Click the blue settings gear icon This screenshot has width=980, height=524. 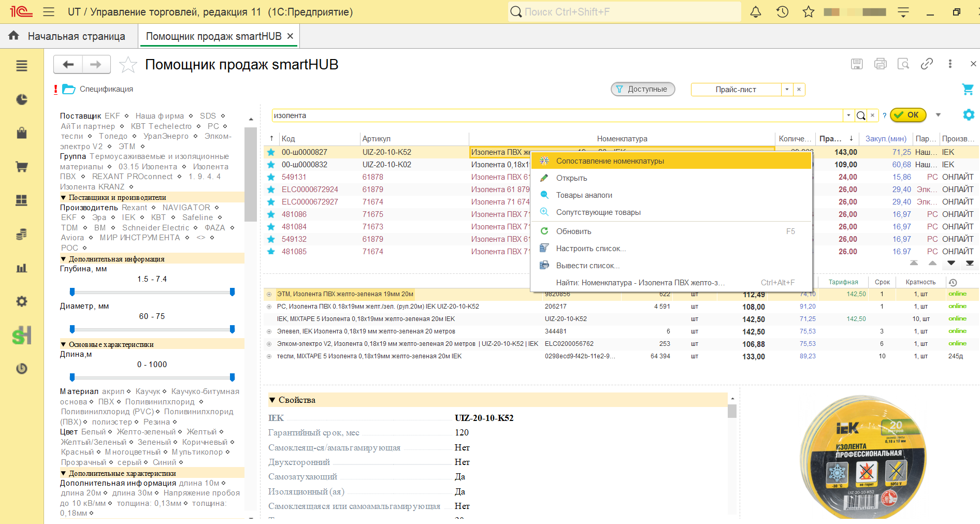point(968,115)
